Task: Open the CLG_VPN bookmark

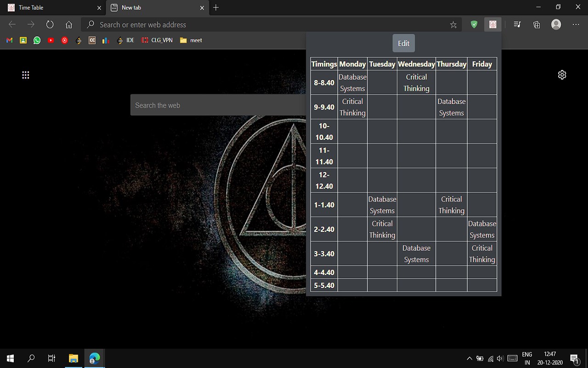Action: tap(157, 40)
